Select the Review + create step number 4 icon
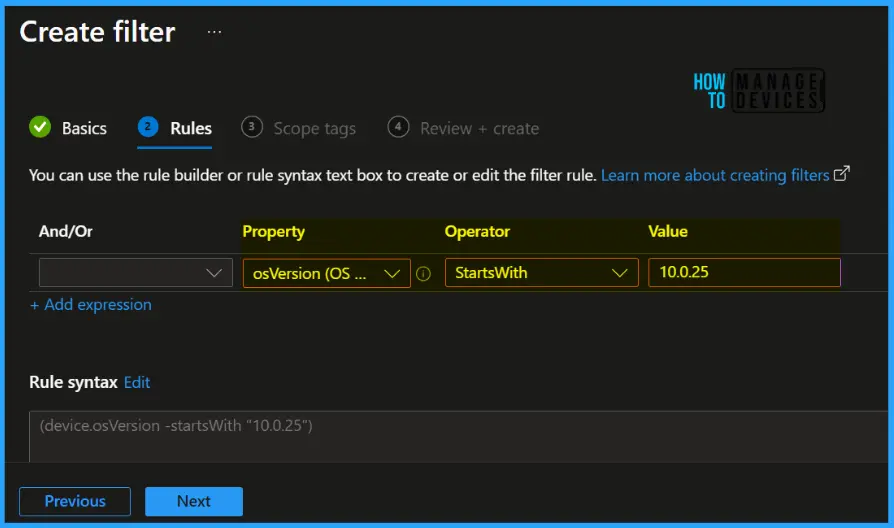Image resolution: width=894 pixels, height=528 pixels. coord(398,127)
